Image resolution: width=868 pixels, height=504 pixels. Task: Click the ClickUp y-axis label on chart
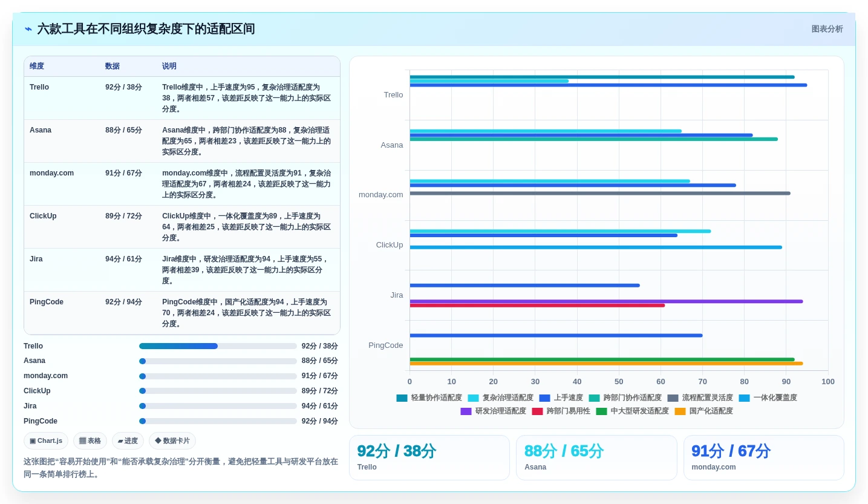coord(390,245)
